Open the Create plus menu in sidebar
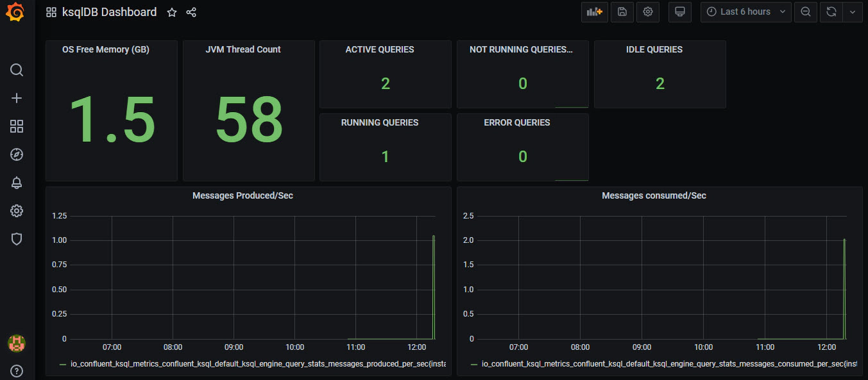Image resolution: width=868 pixels, height=380 pixels. [17, 98]
